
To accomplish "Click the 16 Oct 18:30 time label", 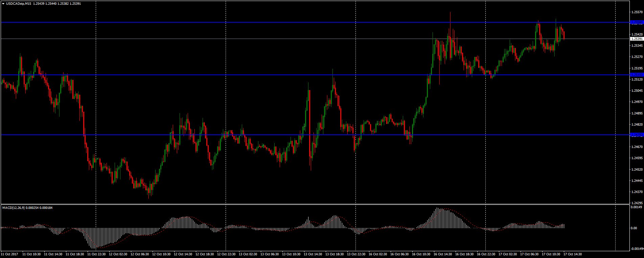I will tap(465, 254).
